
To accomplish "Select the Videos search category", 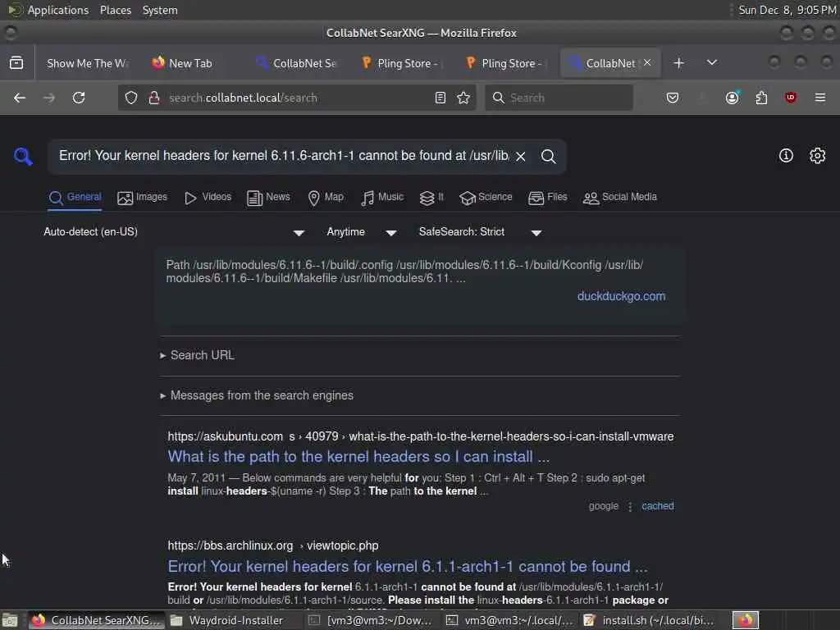I will (208, 197).
